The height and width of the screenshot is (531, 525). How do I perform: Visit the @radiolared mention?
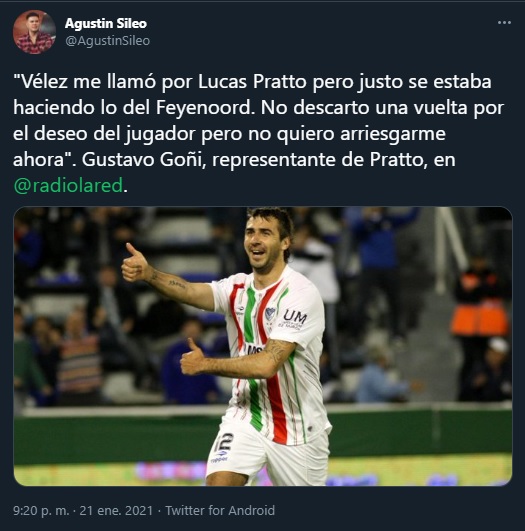[x=68, y=186]
